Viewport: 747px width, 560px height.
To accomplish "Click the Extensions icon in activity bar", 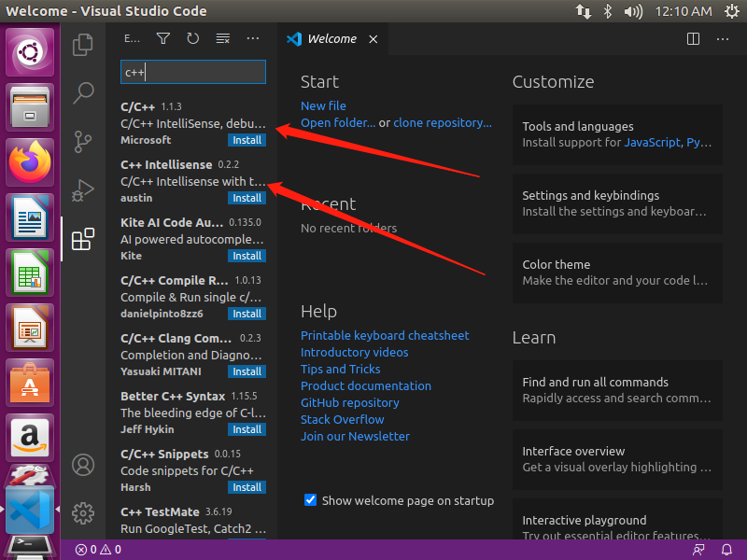I will coord(83,239).
